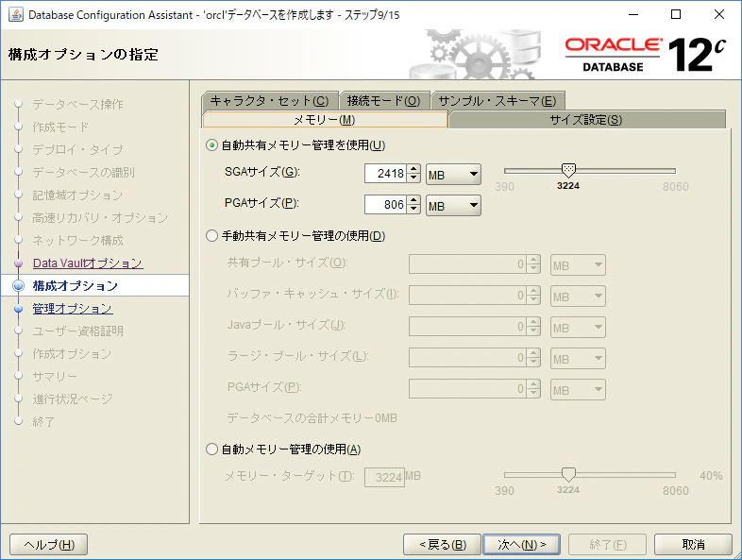The height and width of the screenshot is (560, 742).
Task: Decrease SGA size with down spinner arrow
Action: pos(413,178)
